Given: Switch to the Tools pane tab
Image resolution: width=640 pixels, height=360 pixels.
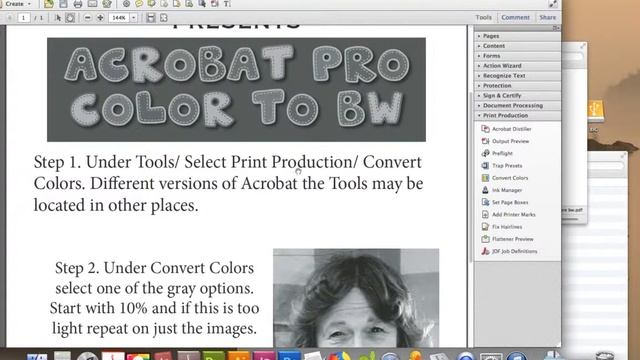Looking at the screenshot, I should [483, 17].
